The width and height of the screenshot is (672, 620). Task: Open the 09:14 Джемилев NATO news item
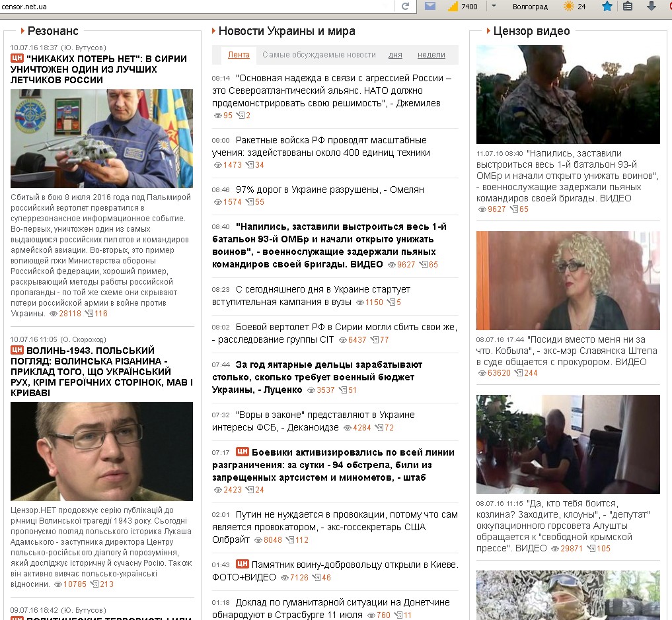pyautogui.click(x=332, y=90)
